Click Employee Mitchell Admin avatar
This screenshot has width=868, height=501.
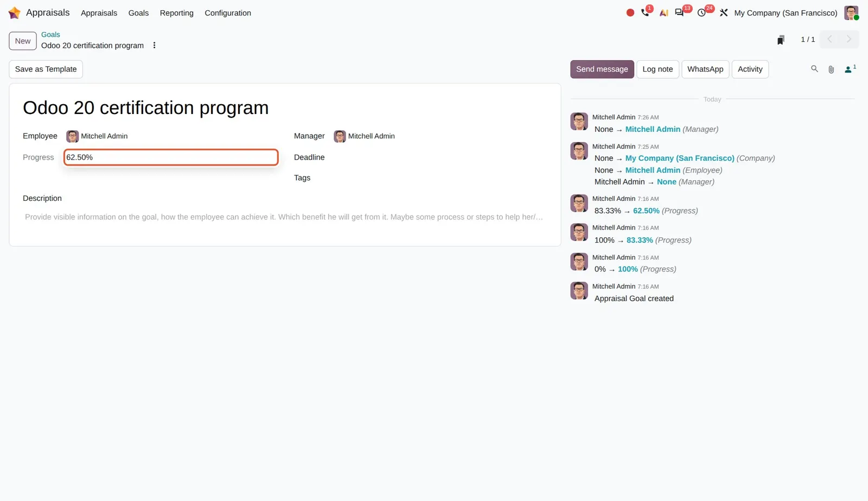(72, 136)
